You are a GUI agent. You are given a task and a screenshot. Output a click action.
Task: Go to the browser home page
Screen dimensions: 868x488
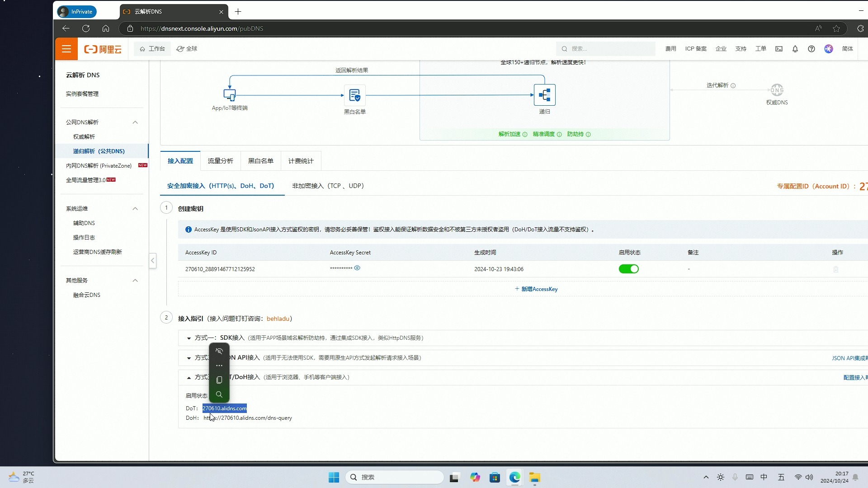tap(106, 28)
